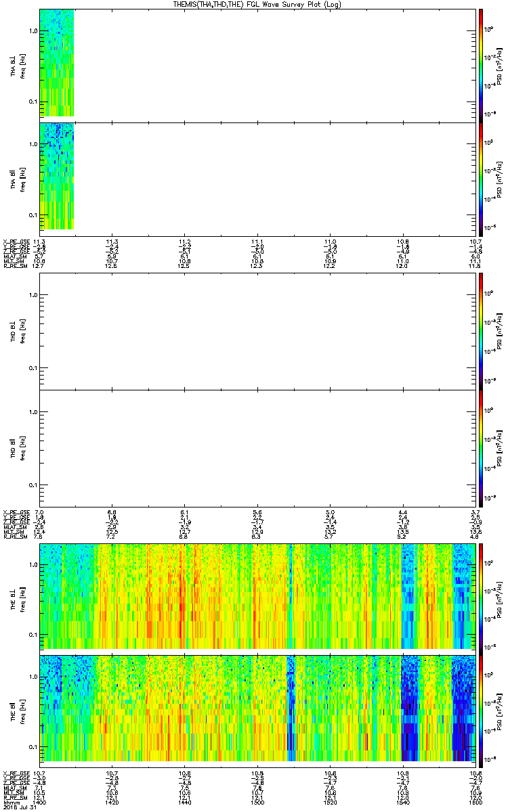Screen dimensions: 508x812
Task: Click the "R_RE_SM" row label under the THA panels
Action: coord(14,266)
